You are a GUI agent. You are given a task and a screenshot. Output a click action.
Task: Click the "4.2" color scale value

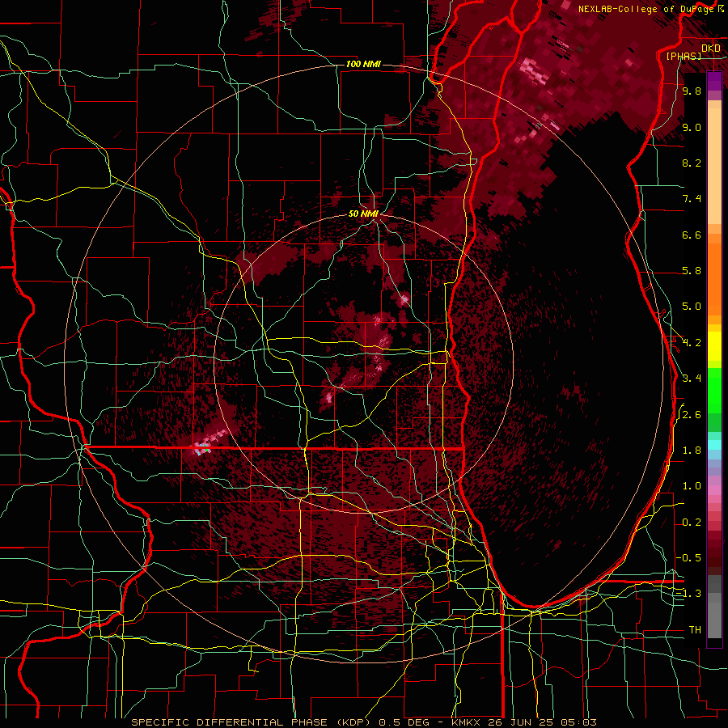pos(692,343)
